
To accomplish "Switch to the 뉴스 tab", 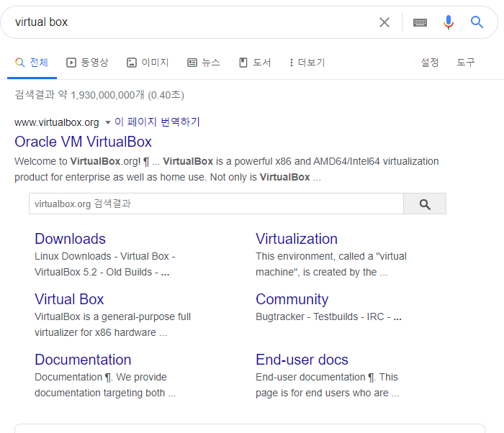I will click(204, 63).
